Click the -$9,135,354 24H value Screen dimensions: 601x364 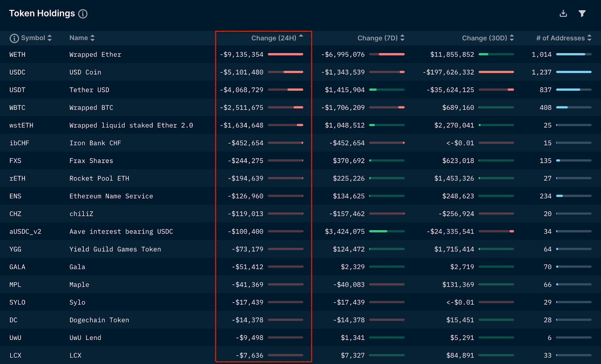(242, 55)
